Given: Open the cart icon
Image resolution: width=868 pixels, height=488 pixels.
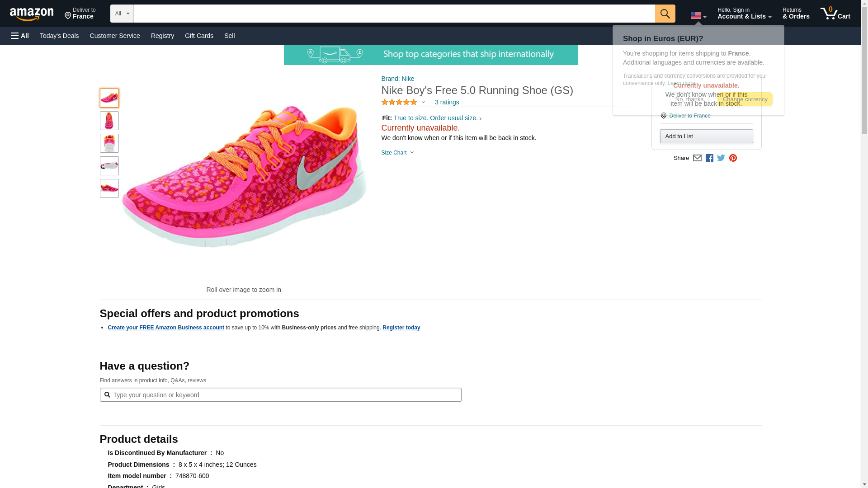Looking at the screenshot, I should (835, 14).
